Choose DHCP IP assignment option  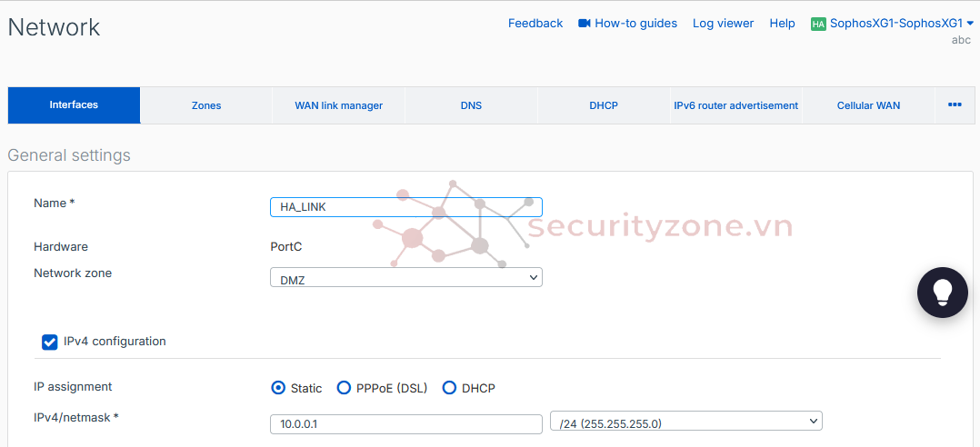click(x=449, y=388)
